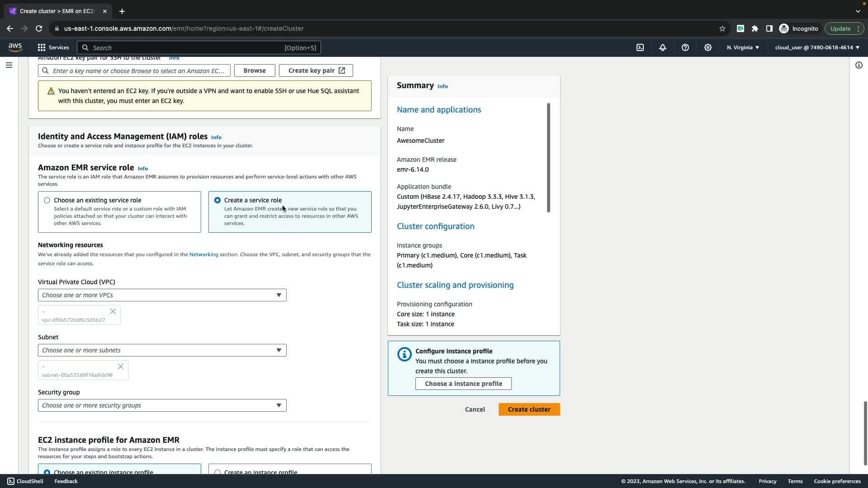Screen dimensions: 868x488
Task: Expand the Subnet selection dropdown
Action: click(162, 350)
